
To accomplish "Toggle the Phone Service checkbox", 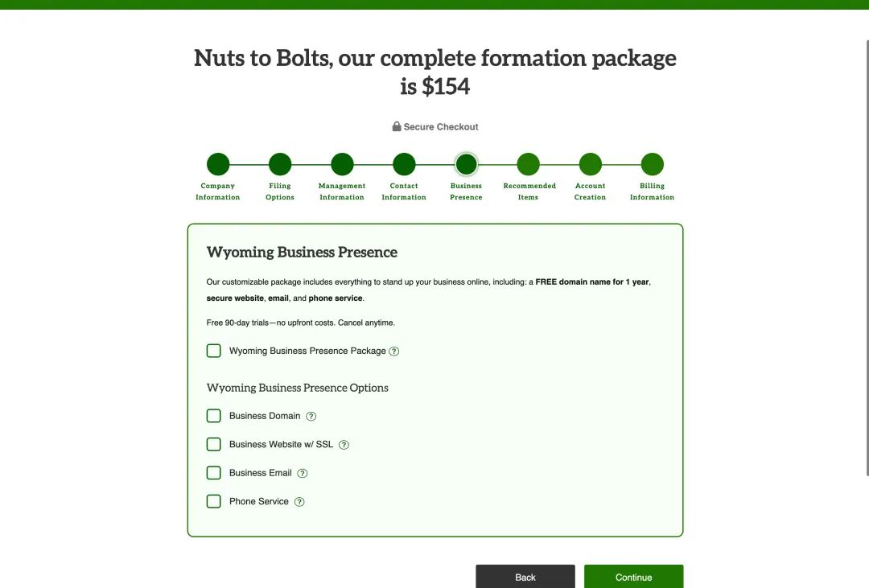I will (x=214, y=501).
